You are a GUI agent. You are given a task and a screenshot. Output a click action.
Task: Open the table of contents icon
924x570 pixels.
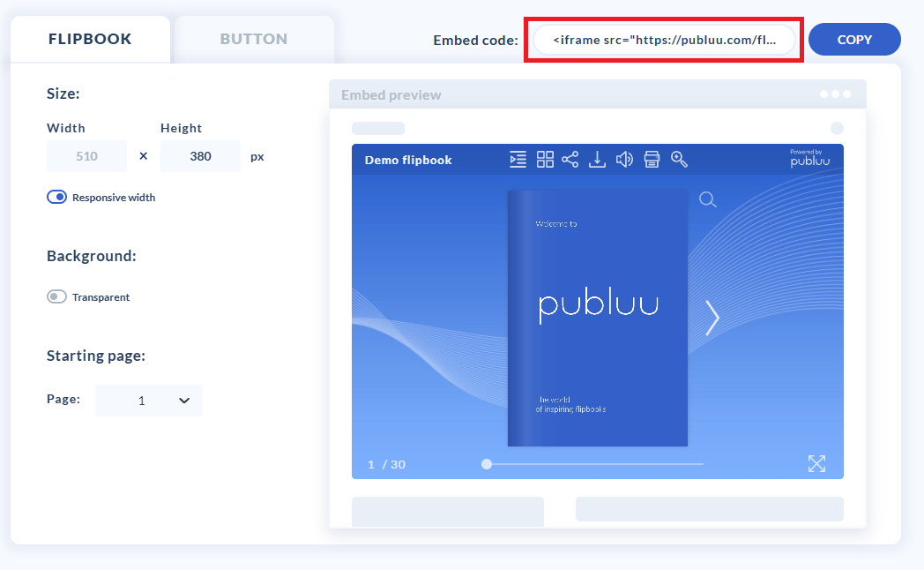pyautogui.click(x=518, y=159)
